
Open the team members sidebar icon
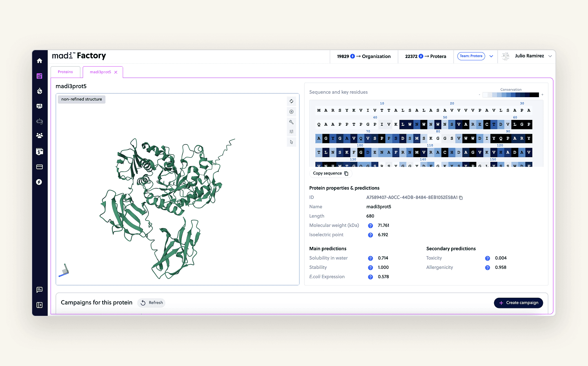click(40, 136)
